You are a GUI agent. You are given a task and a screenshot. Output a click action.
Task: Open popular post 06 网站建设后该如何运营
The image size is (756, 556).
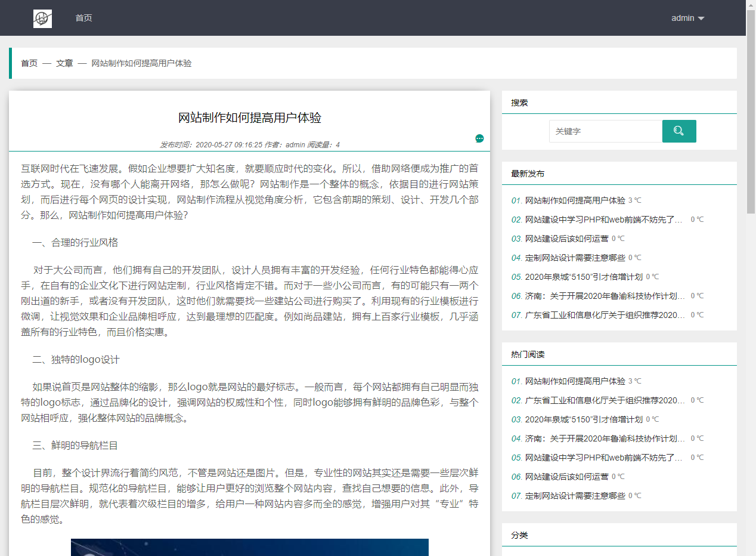point(567,477)
